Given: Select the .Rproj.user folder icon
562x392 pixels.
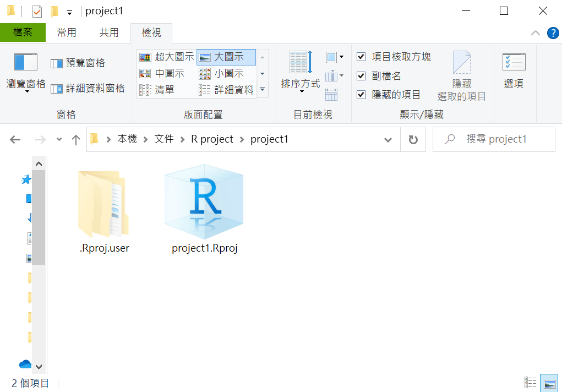Looking at the screenshot, I should [x=103, y=204].
